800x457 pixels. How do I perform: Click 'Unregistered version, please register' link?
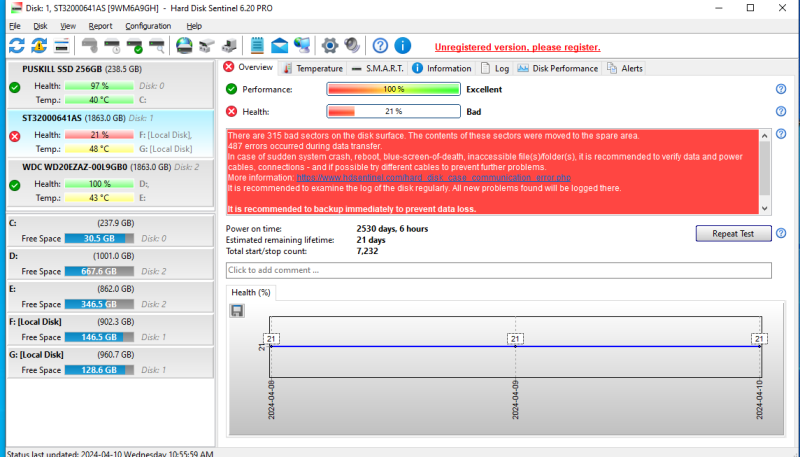517,47
